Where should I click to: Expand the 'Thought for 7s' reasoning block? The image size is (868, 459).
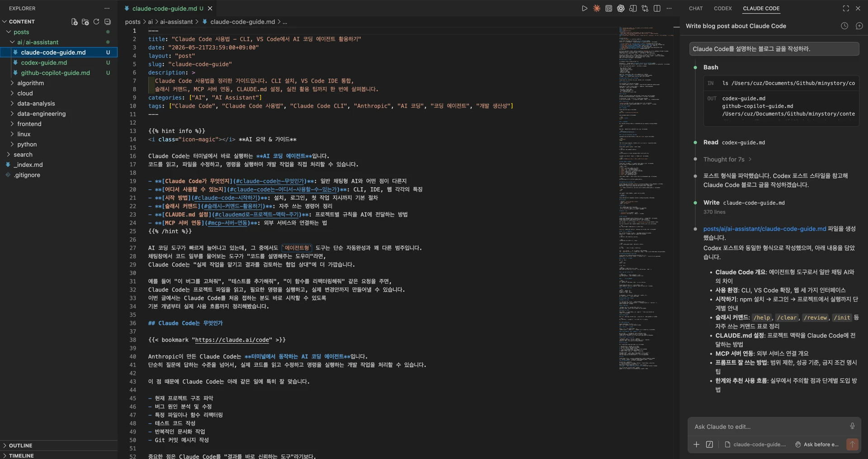pyautogui.click(x=727, y=160)
